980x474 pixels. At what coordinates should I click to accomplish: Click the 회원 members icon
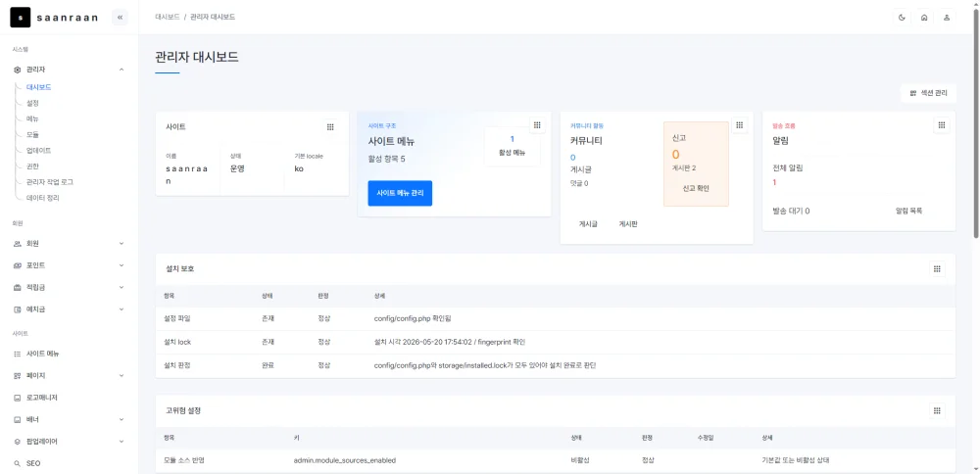pyautogui.click(x=18, y=244)
